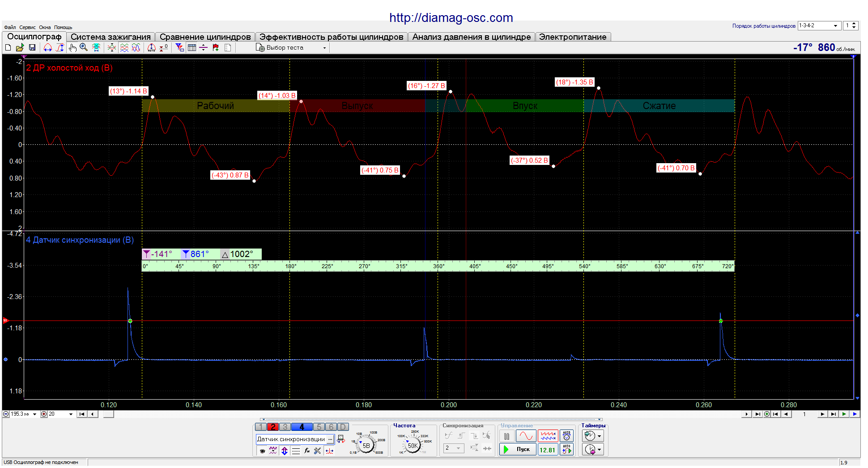This screenshot has height=468, width=868.
Task: Select red channel 2 button
Action: pos(273,427)
